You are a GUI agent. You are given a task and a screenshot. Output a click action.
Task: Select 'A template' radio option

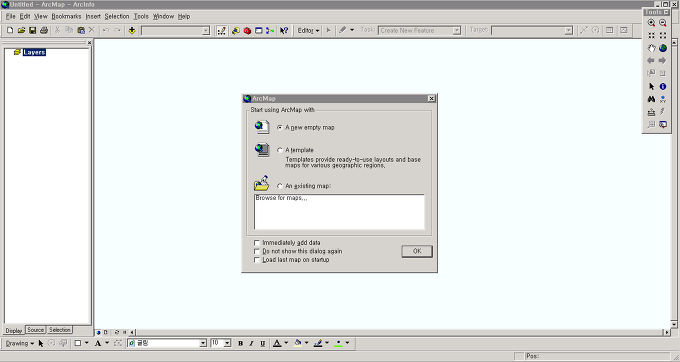280,150
